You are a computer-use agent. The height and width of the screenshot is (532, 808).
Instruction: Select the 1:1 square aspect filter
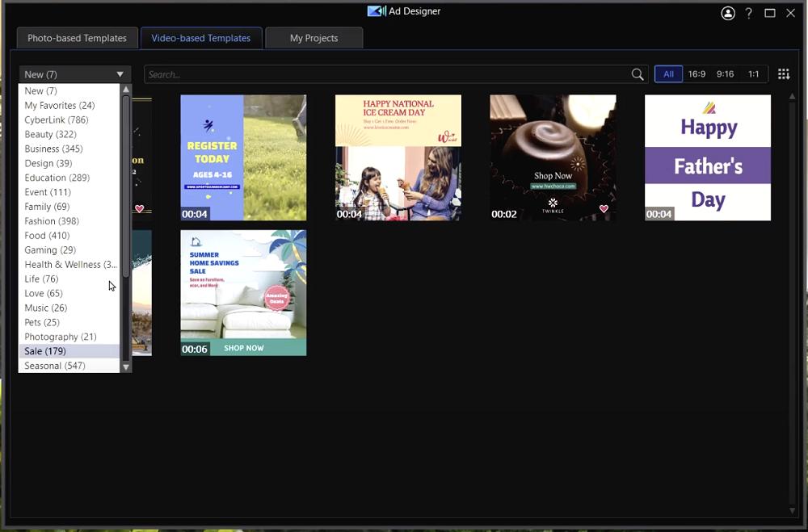[x=753, y=73]
